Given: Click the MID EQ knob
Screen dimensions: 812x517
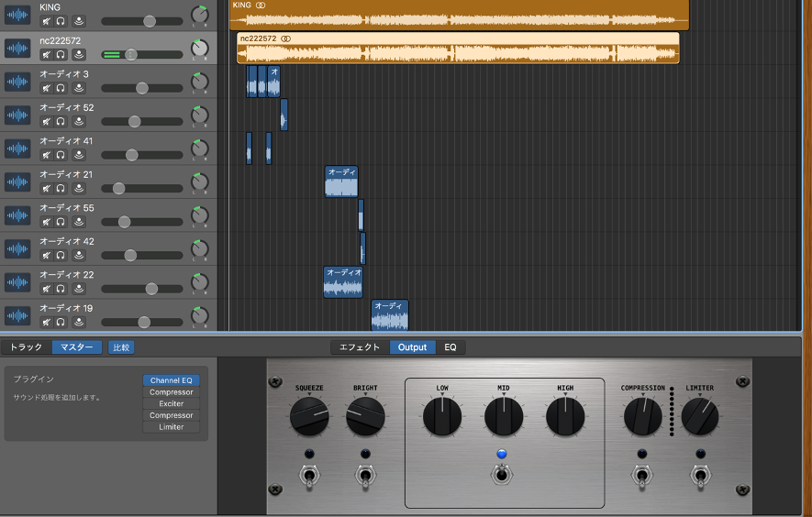Looking at the screenshot, I should (x=504, y=416).
